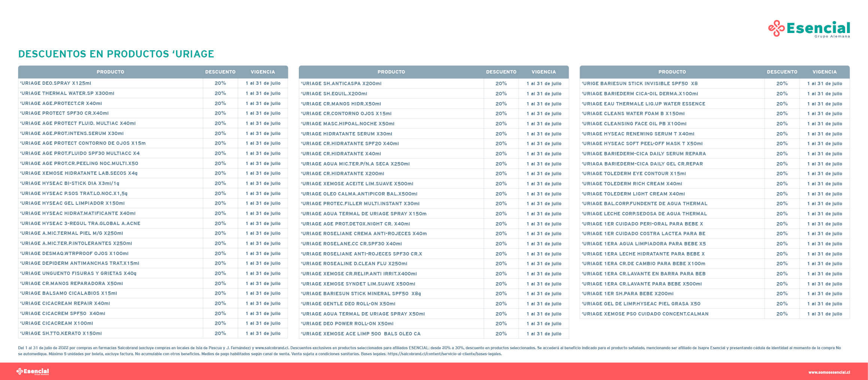Select 'URIAGE HYSEAC HIDRAT.MATIFICANTE X40ml
The image size is (868, 380).
(x=153, y=213)
